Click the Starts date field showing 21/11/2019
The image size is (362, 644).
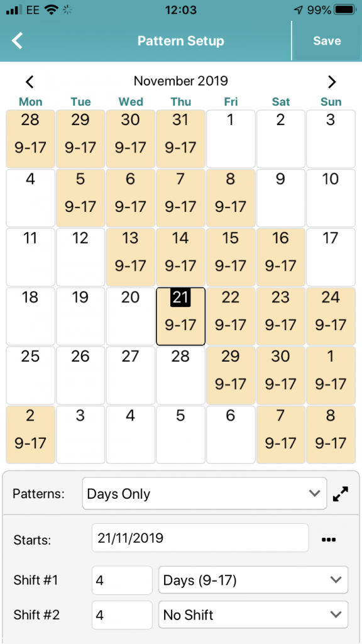(x=200, y=538)
